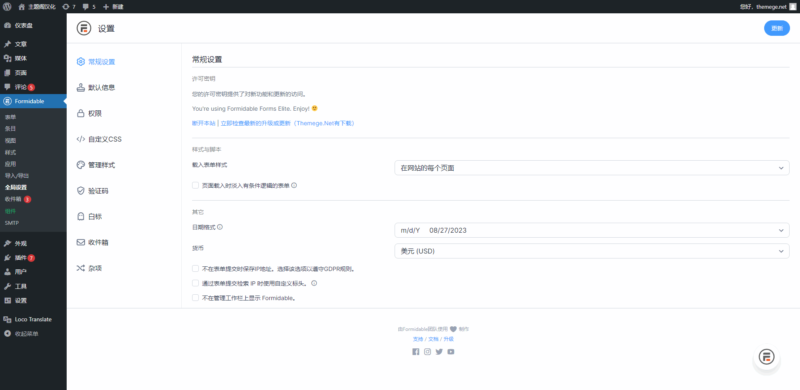
Task: Select the 杂项 miscellaneous tab
Action: [x=89, y=268]
